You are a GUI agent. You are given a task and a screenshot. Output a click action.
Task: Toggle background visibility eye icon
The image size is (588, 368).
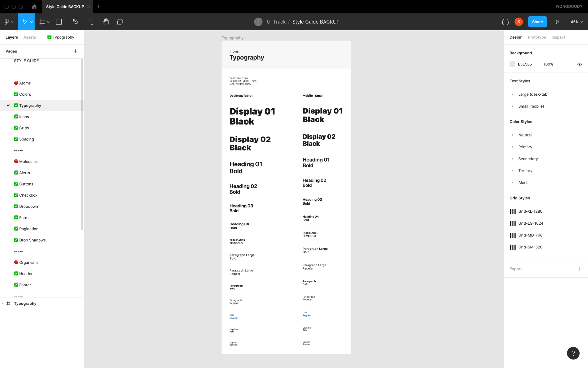click(580, 64)
